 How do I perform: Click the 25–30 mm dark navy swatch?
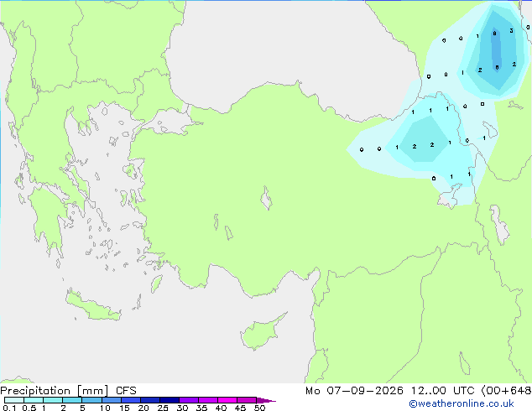[170, 400]
